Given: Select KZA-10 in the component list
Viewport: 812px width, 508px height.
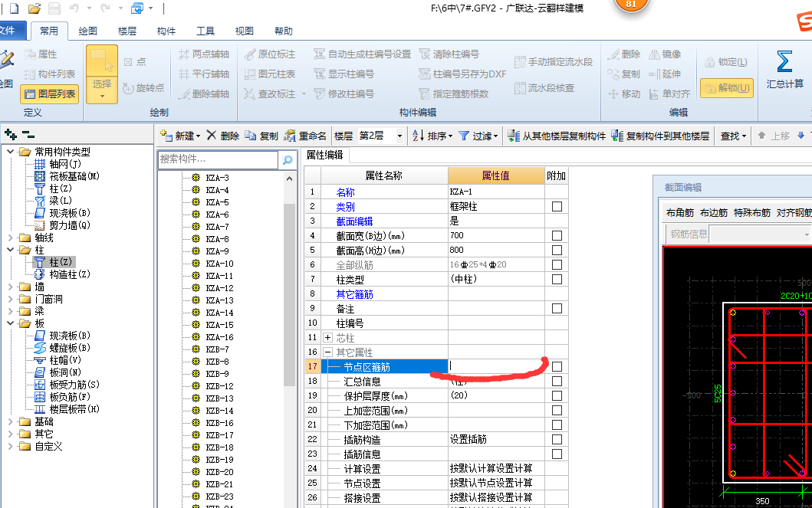Looking at the screenshot, I should click(219, 264).
